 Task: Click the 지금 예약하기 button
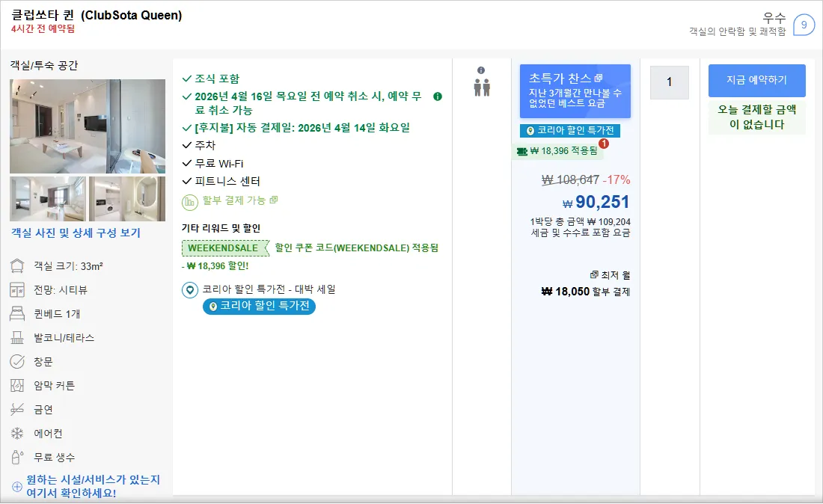point(756,80)
